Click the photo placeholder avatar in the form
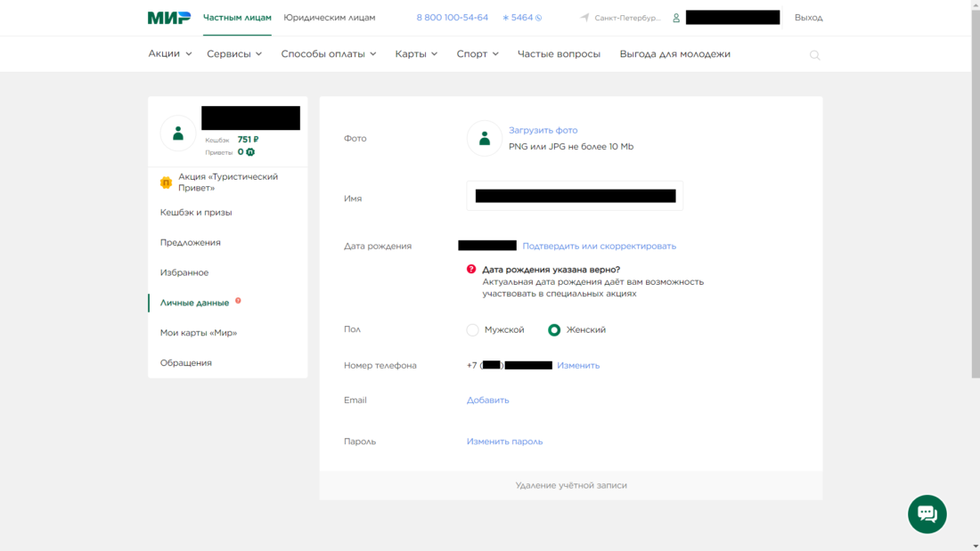The width and height of the screenshot is (980, 551). click(485, 139)
